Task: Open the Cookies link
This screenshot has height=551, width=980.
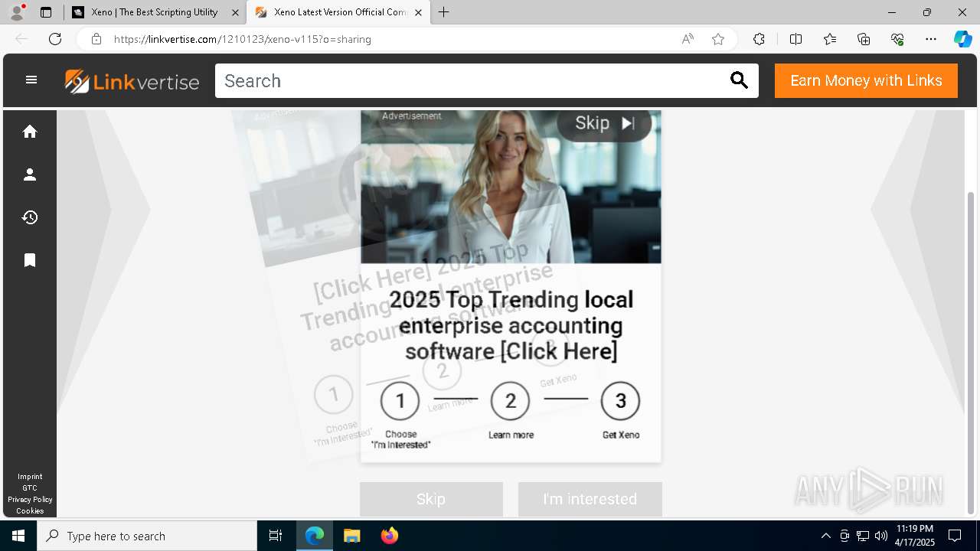Action: [30, 510]
